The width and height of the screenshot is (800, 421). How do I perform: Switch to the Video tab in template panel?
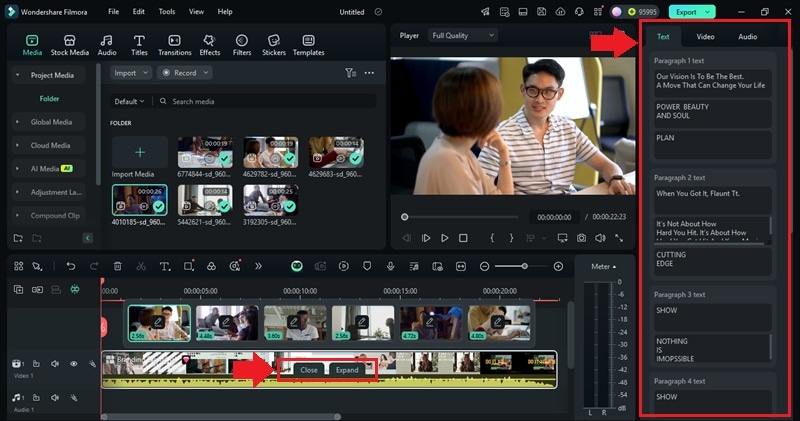(x=705, y=37)
